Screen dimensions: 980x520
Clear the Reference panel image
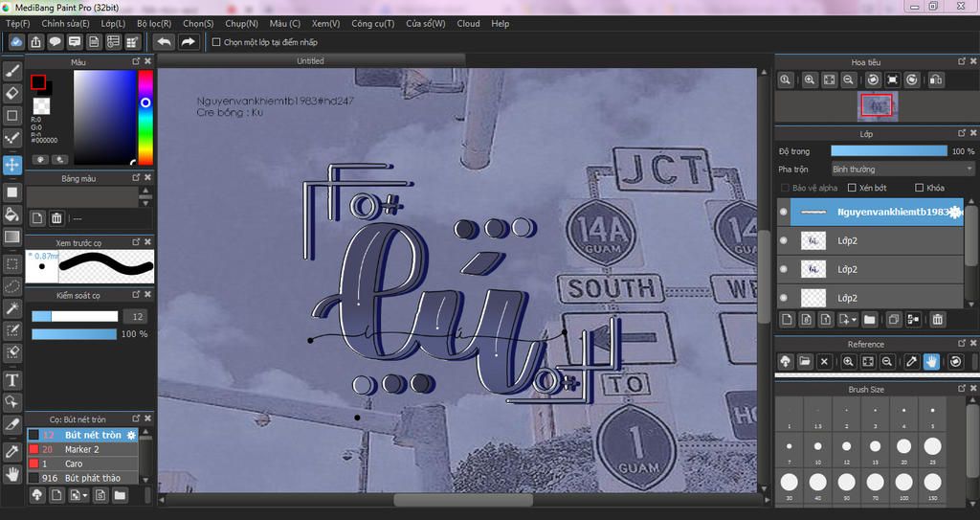(x=824, y=361)
